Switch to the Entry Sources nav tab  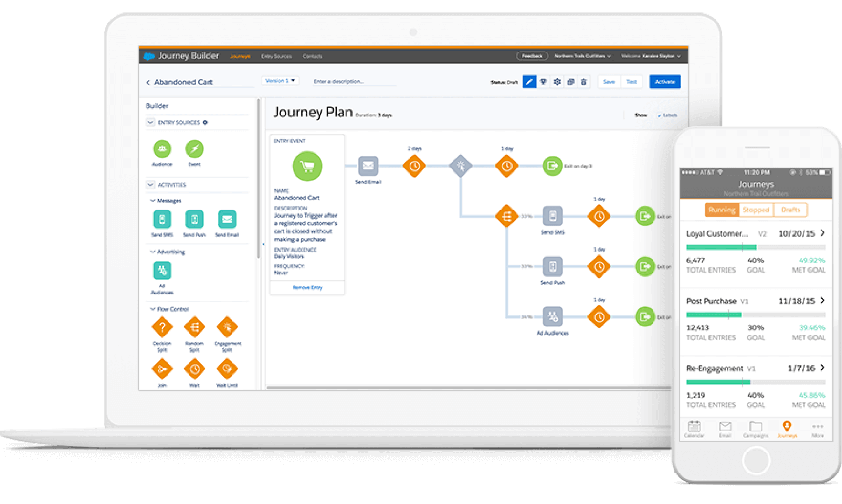[x=276, y=56]
